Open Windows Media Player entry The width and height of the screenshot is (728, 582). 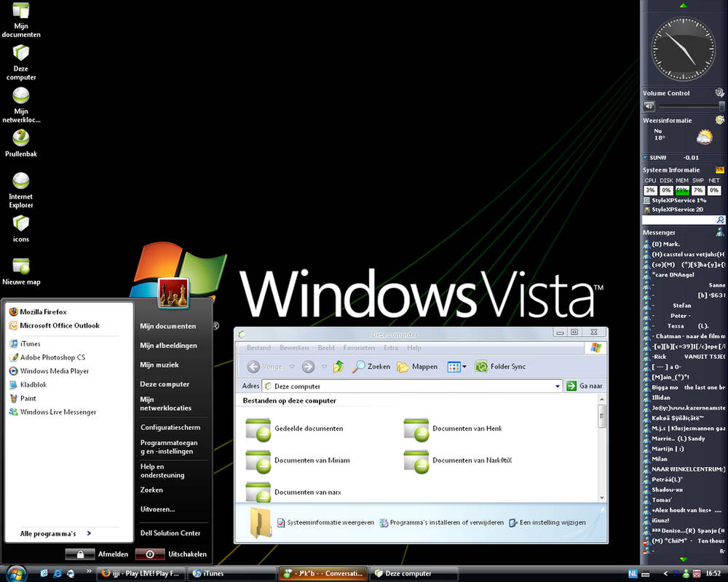(x=49, y=371)
